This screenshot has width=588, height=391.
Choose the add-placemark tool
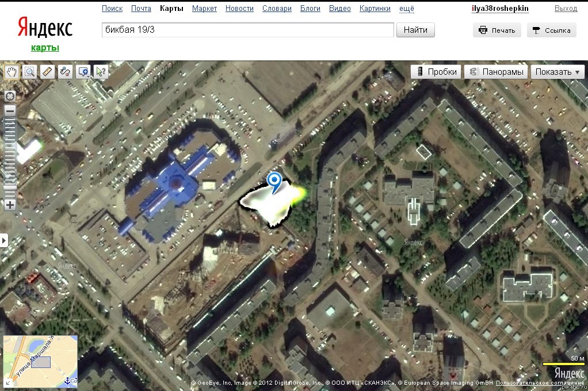point(83,72)
